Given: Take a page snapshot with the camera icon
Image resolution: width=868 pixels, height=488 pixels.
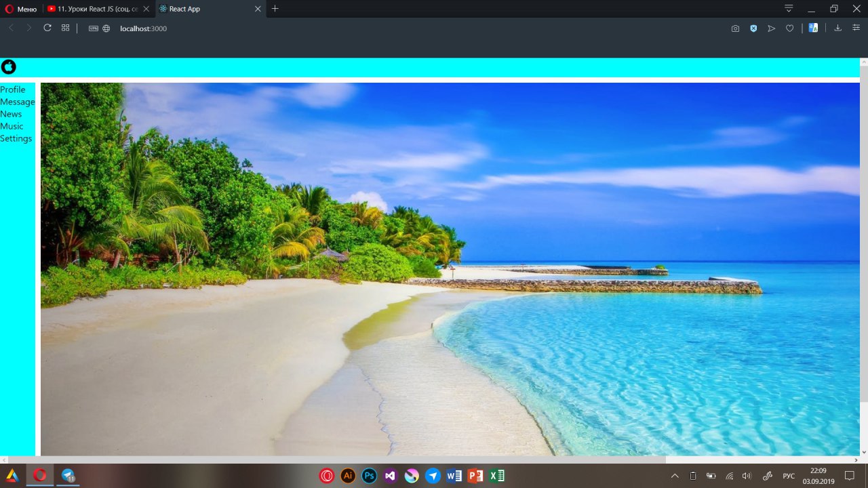Looking at the screenshot, I should click(x=735, y=28).
